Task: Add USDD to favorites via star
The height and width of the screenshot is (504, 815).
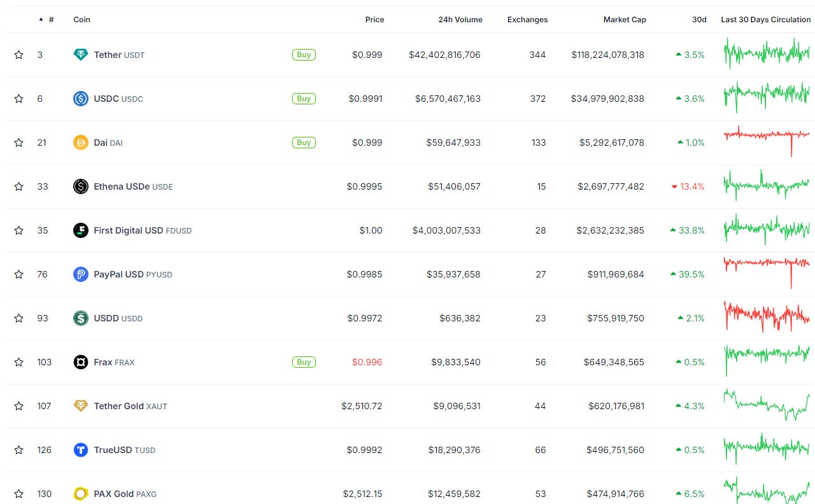Action: (x=18, y=318)
